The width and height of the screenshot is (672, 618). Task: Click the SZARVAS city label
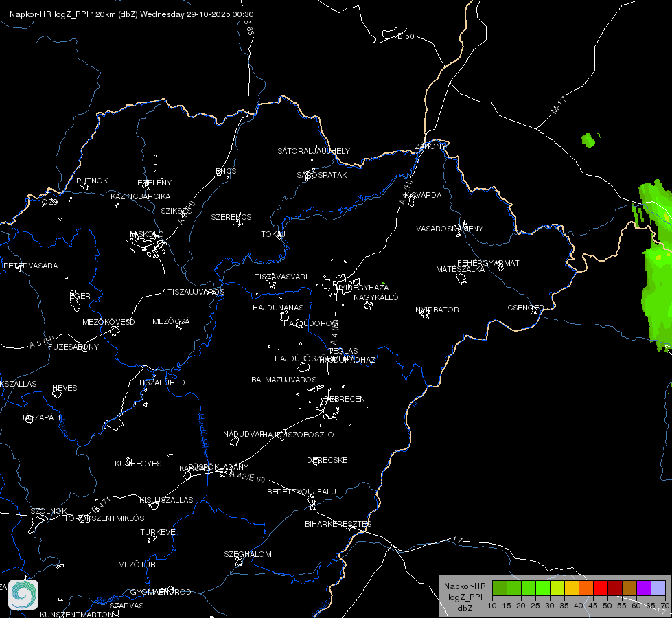[x=126, y=606]
